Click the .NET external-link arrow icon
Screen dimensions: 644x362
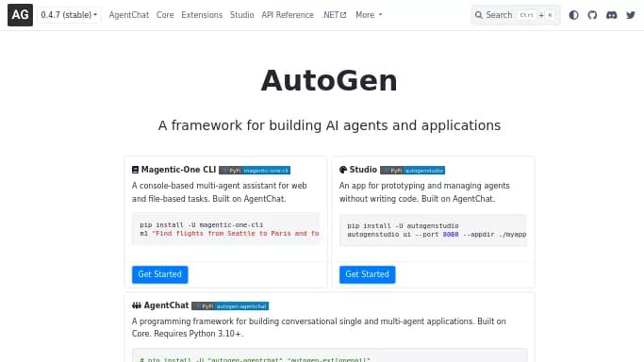click(x=343, y=15)
